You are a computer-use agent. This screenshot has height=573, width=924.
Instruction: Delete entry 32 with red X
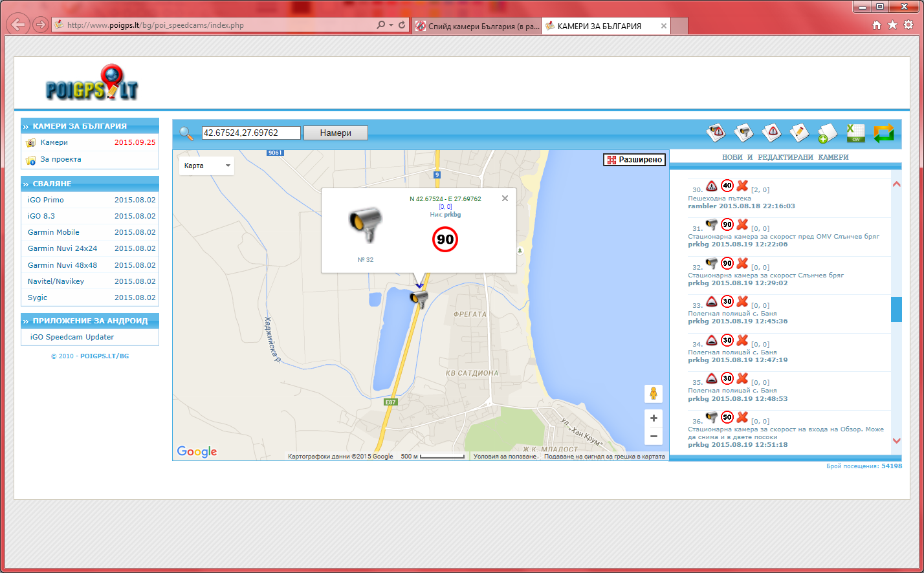click(742, 263)
